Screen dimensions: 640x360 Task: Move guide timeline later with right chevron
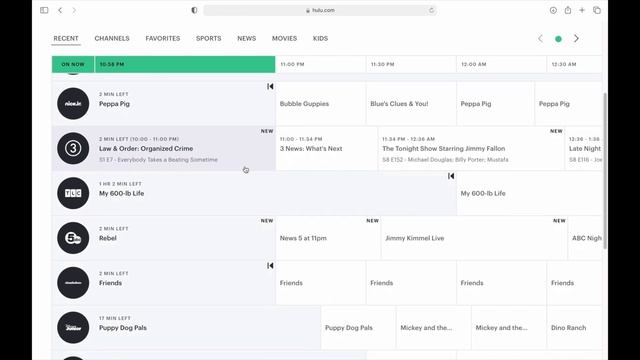click(576, 39)
